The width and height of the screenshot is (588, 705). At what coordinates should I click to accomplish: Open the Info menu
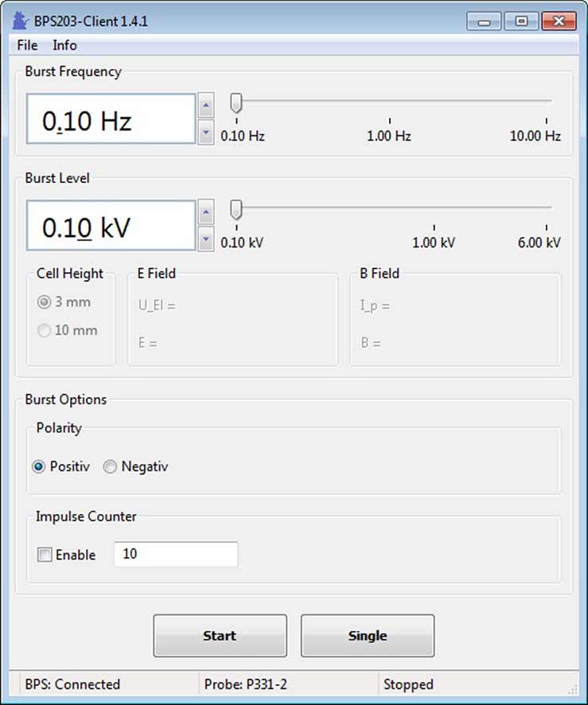[64, 45]
